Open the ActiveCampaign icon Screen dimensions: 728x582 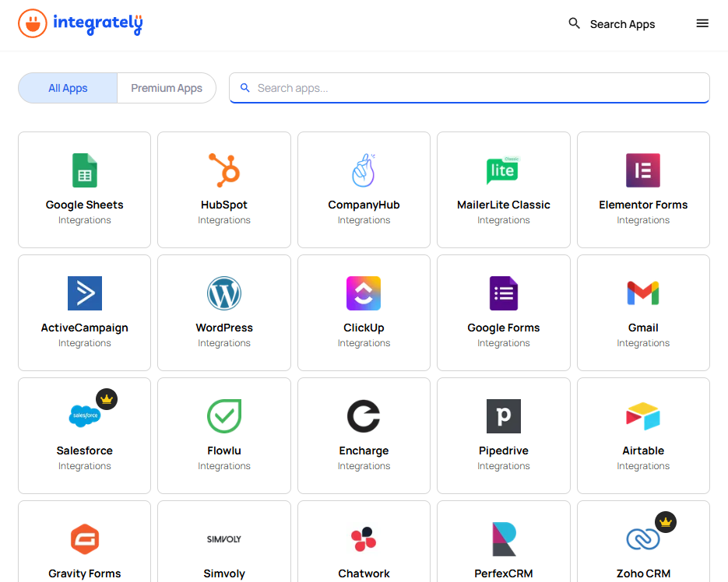[x=85, y=293]
